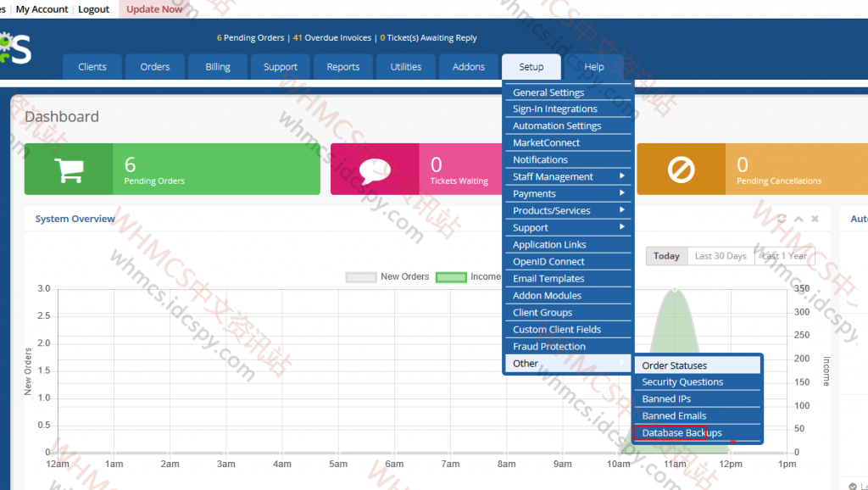868x490 pixels.
Task: Click the Logout link
Action: point(93,9)
